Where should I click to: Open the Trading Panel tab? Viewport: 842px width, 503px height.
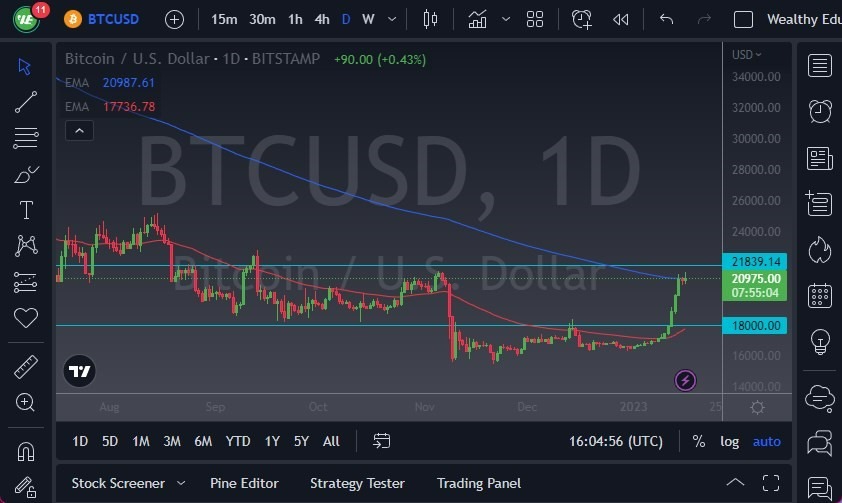479,483
